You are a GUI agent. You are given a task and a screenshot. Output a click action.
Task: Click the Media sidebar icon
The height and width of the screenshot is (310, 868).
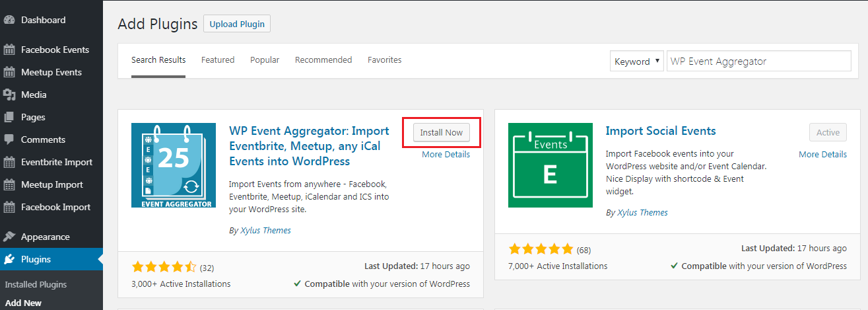tap(9, 95)
